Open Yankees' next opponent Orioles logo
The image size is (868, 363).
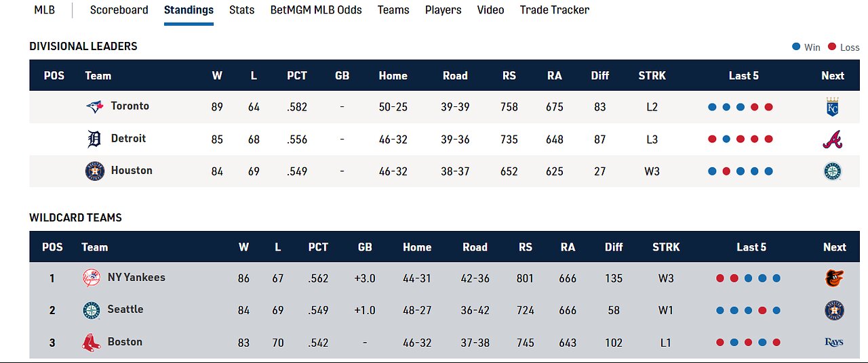(x=834, y=278)
